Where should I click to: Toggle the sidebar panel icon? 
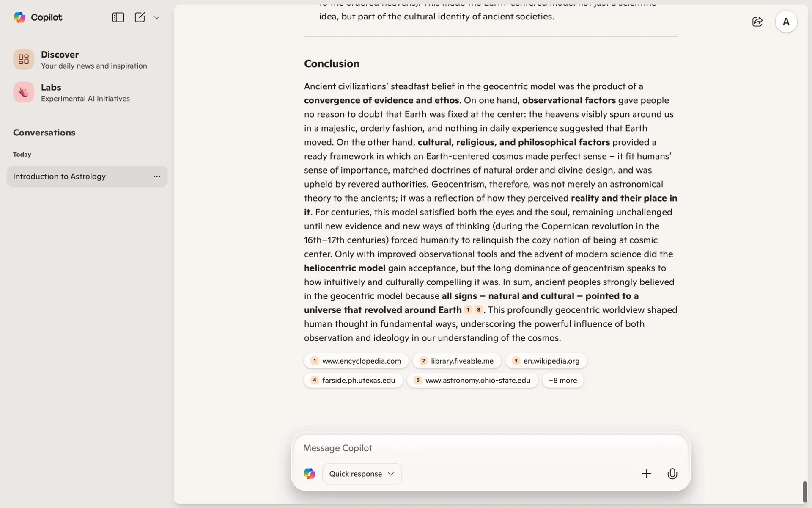[x=118, y=17]
